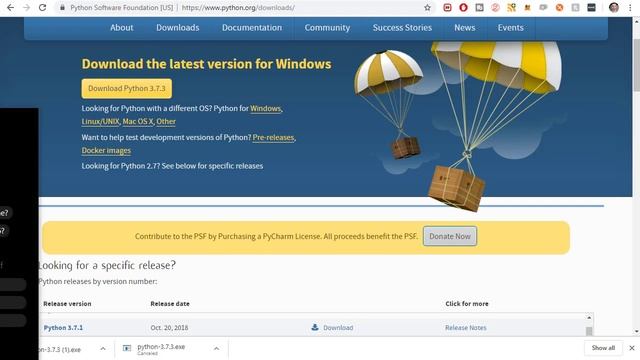Click Show all downloads button
640x360 pixels.
603,348
